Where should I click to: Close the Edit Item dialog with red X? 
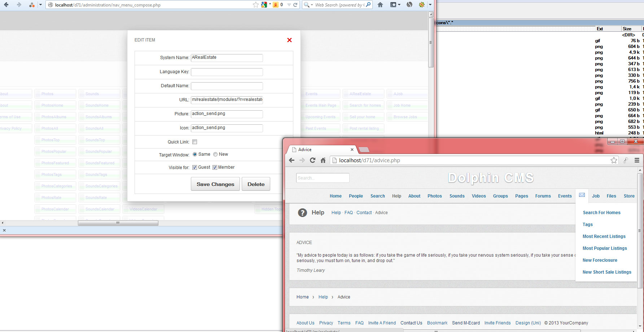[x=289, y=40]
